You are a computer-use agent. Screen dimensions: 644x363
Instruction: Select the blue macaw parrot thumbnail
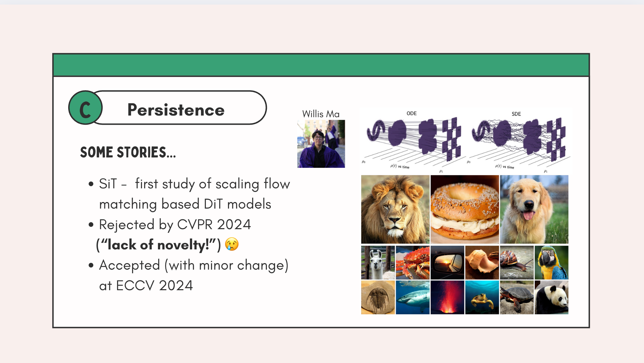tap(551, 262)
